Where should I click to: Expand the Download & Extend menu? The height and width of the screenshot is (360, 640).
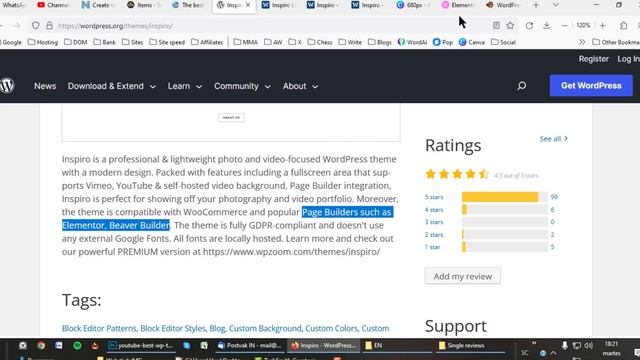(x=112, y=86)
